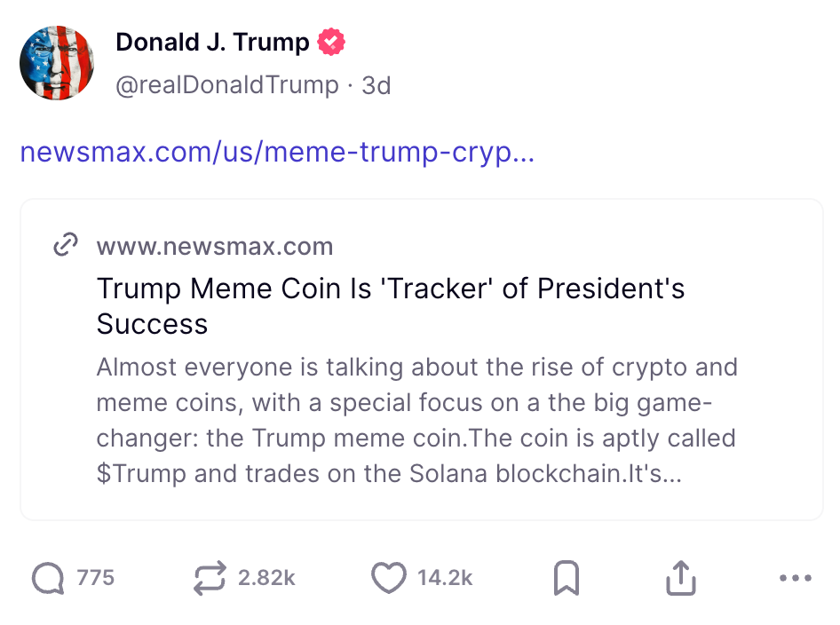The width and height of the screenshot is (840, 625).
Task: Click the 3d post timestamp
Action: [376, 85]
